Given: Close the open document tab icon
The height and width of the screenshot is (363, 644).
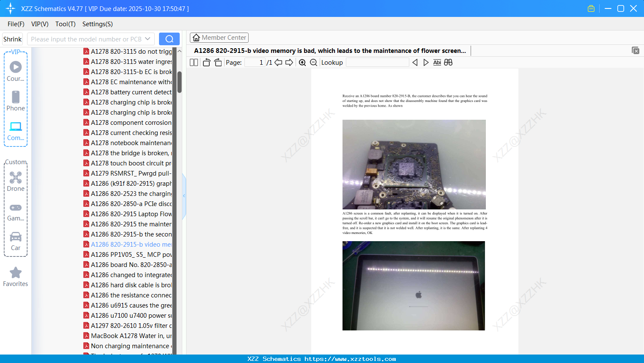Looking at the screenshot, I should click(636, 50).
